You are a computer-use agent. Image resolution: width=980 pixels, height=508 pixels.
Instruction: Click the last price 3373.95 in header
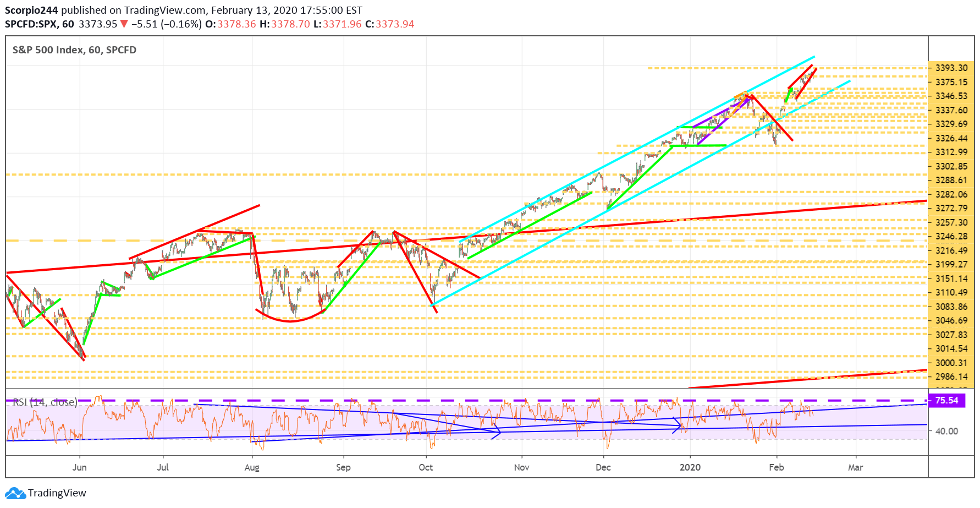pyautogui.click(x=98, y=24)
